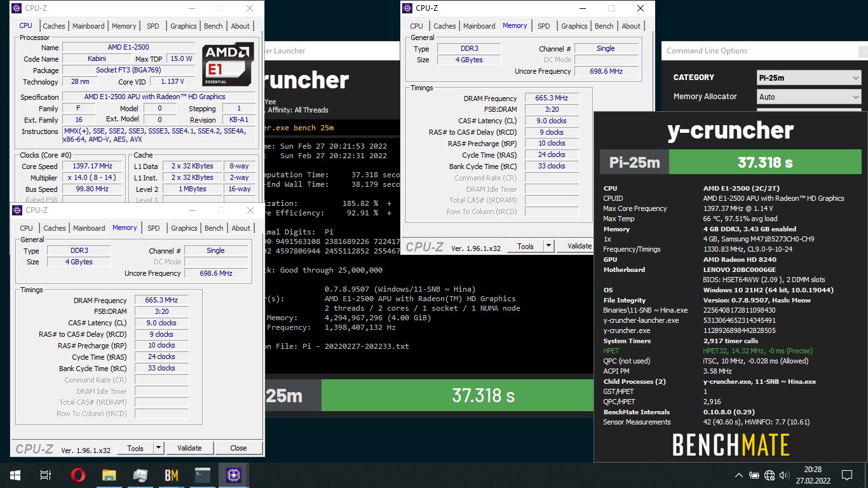Click Validate in the lower-left CPU-Z window
Viewport: 868px width, 488px height.
[189, 448]
